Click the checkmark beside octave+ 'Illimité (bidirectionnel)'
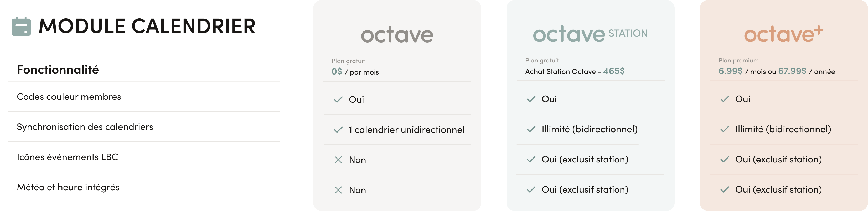This screenshot has height=211, width=868. [x=725, y=129]
